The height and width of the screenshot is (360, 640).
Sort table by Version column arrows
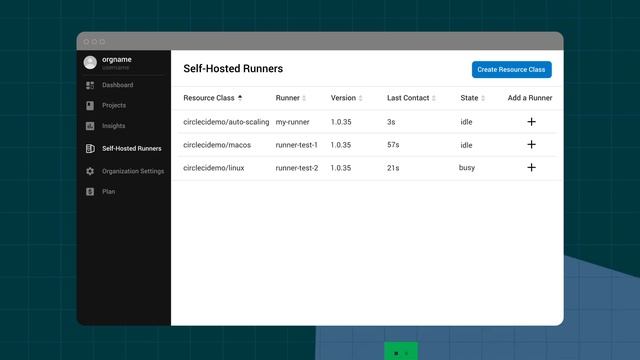click(360, 98)
